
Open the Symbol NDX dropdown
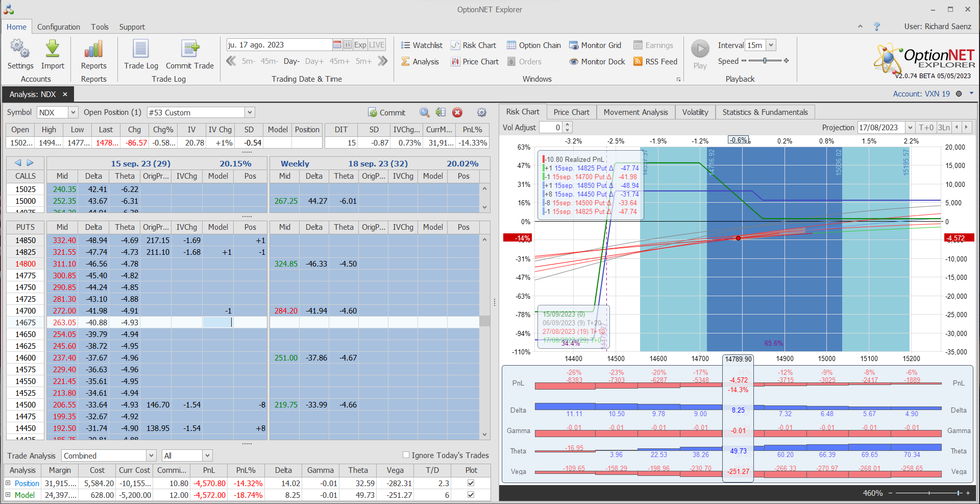pos(73,112)
